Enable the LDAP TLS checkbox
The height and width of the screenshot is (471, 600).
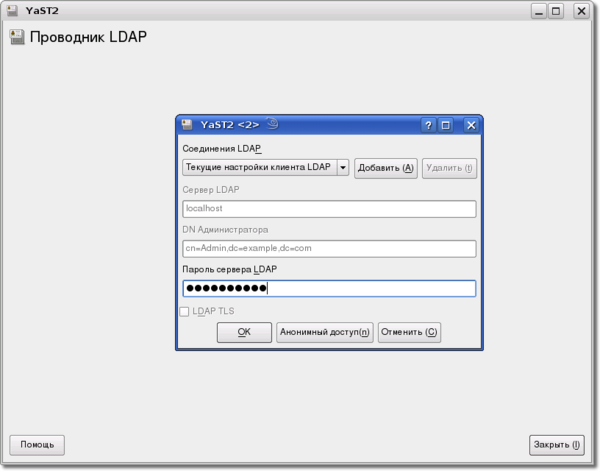[x=184, y=311]
